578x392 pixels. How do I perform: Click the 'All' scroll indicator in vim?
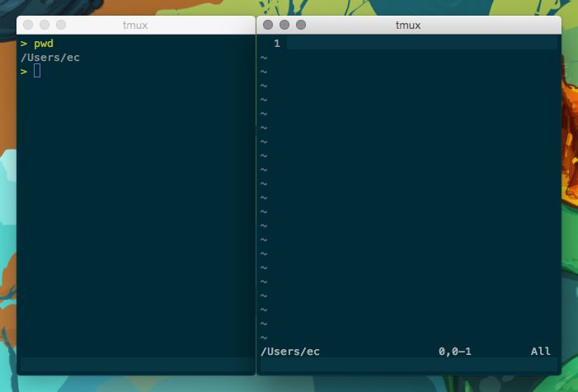click(x=541, y=352)
